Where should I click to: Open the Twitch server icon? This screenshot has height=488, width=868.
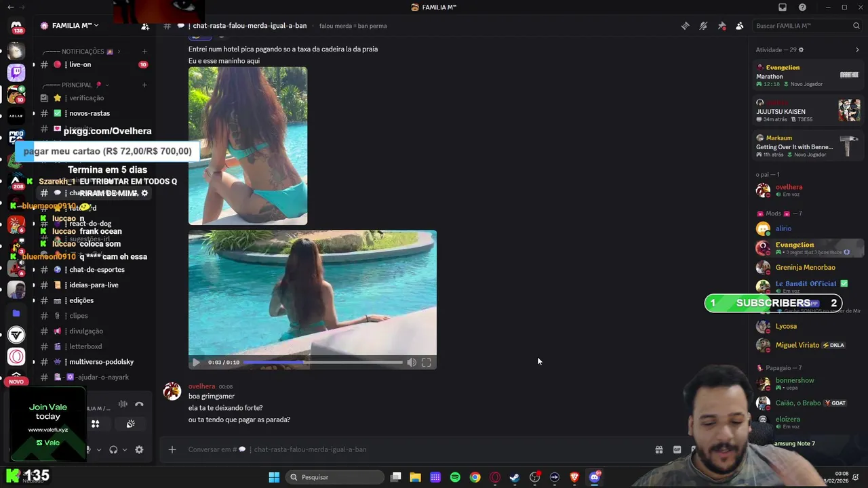point(16,72)
